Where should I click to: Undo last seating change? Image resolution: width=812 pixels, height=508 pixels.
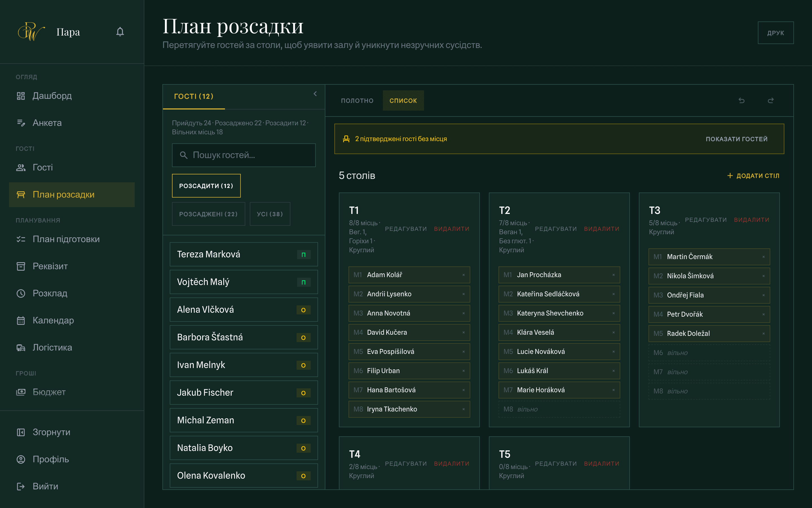(742, 100)
